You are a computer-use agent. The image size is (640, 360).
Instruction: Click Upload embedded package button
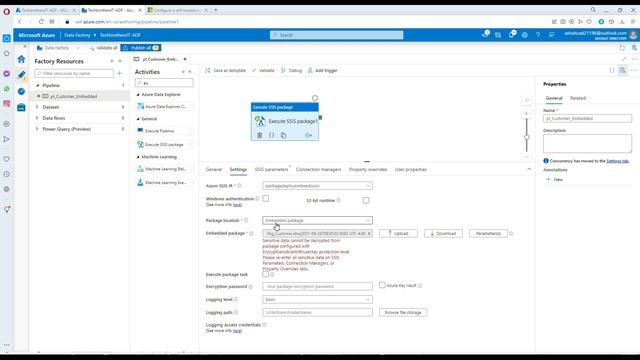(398, 233)
